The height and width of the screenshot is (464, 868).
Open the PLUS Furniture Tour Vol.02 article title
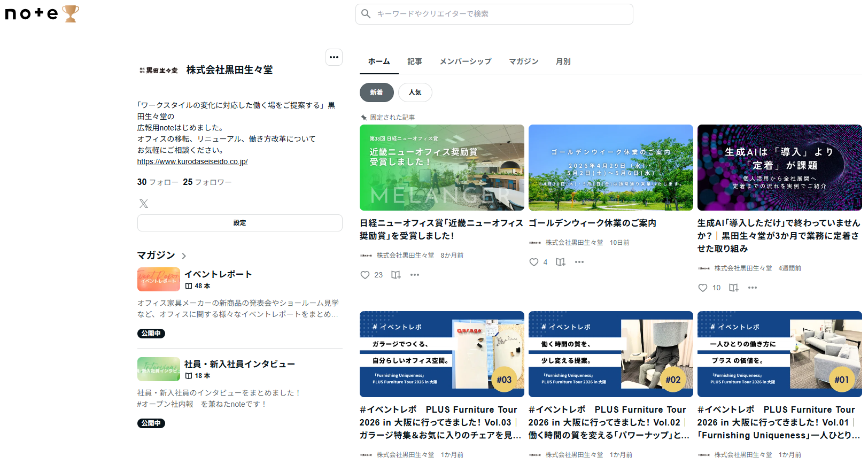click(x=609, y=422)
